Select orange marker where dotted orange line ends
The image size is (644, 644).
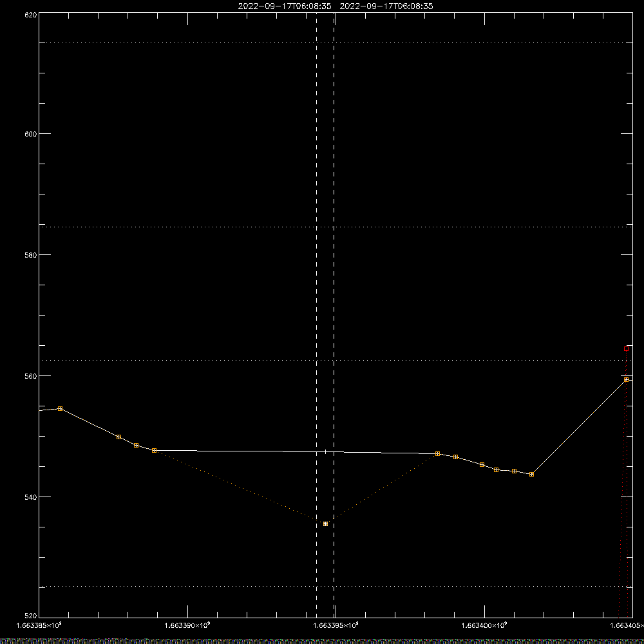tap(437, 454)
